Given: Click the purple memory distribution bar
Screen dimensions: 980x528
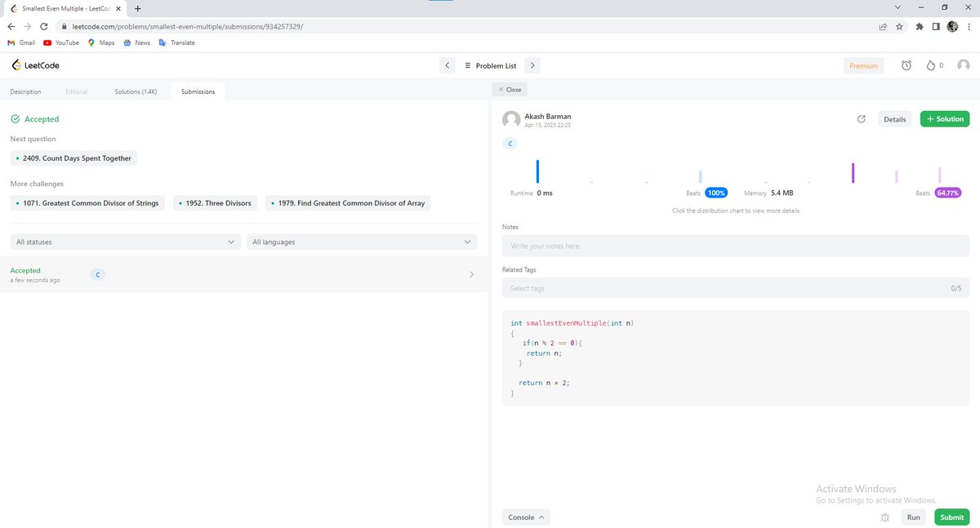Looking at the screenshot, I should click(853, 173).
